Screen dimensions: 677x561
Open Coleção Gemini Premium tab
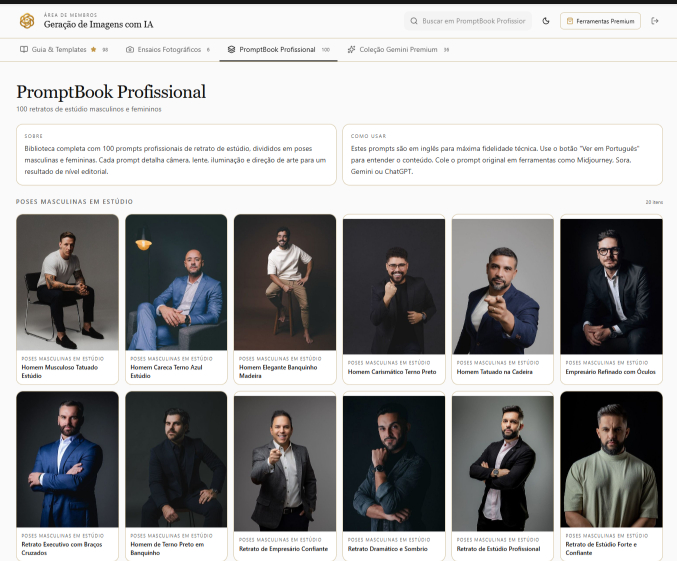pyautogui.click(x=398, y=50)
